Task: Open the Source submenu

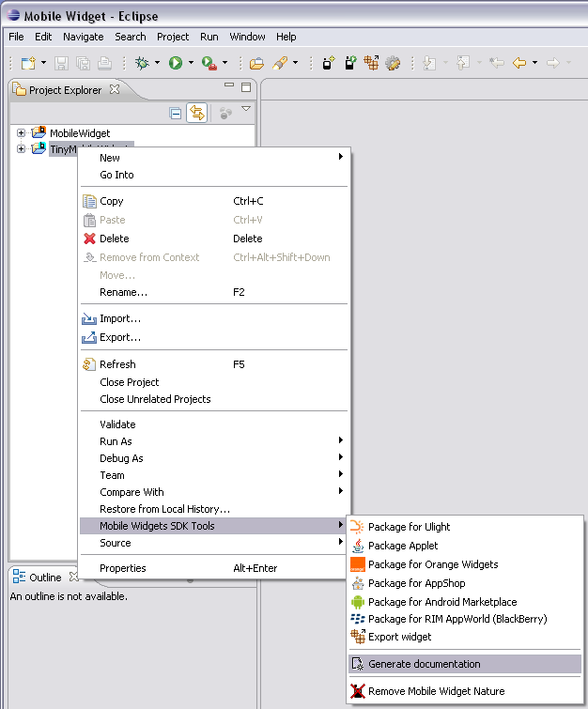Action: pyautogui.click(x=213, y=543)
